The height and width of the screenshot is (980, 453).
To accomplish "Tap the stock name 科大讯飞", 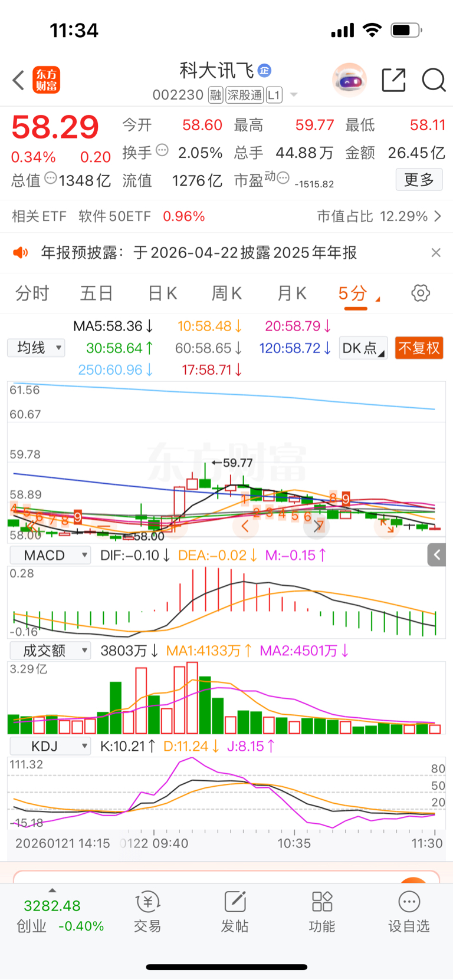I will tap(217, 71).
